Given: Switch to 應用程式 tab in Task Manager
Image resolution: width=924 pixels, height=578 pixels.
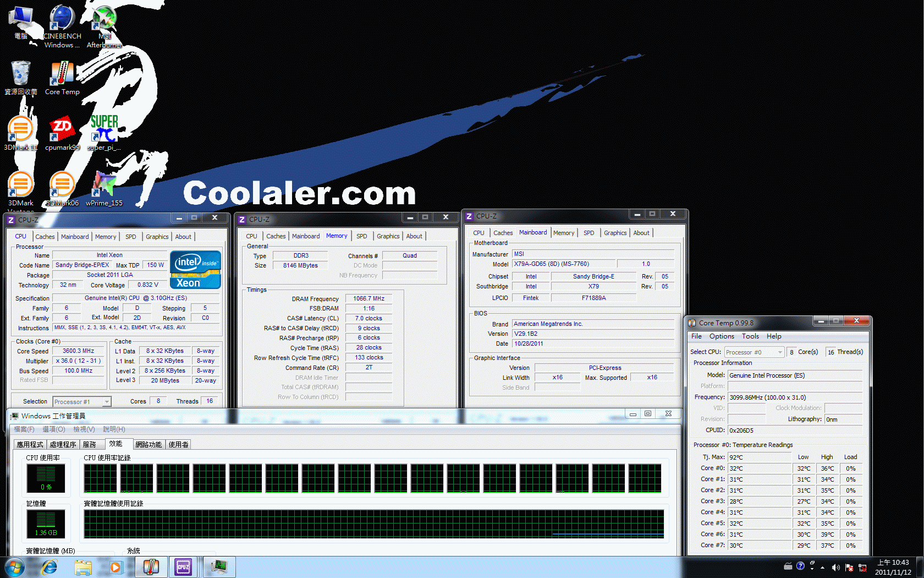Looking at the screenshot, I should pos(30,445).
